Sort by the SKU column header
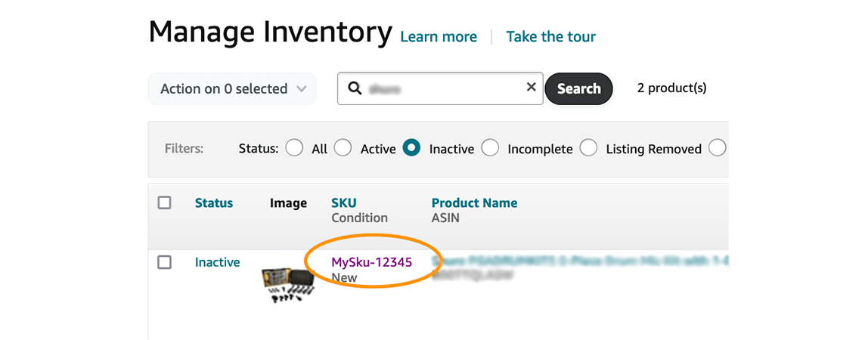 point(343,202)
